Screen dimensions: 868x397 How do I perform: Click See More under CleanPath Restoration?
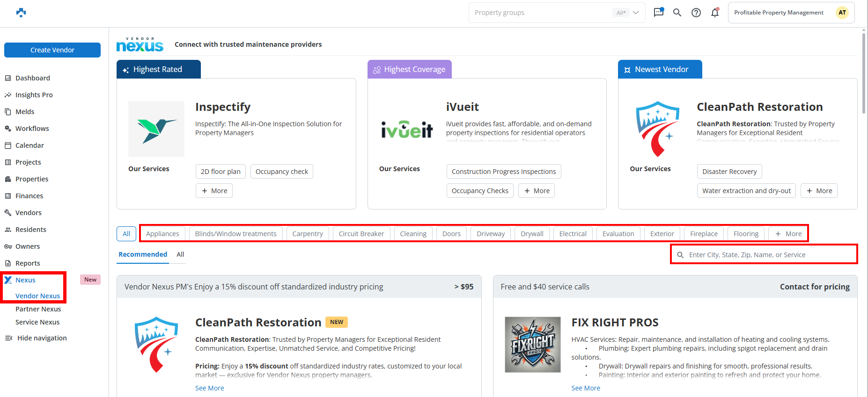[209, 388]
